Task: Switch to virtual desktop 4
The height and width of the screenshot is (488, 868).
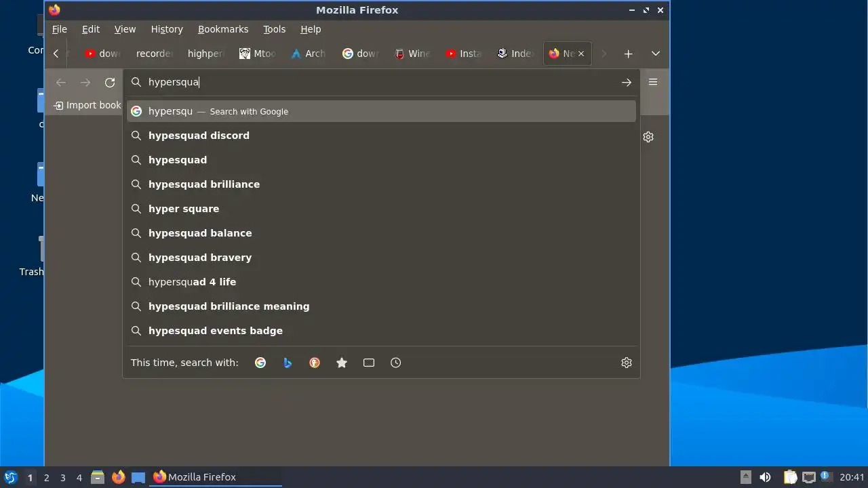Action: 79,477
